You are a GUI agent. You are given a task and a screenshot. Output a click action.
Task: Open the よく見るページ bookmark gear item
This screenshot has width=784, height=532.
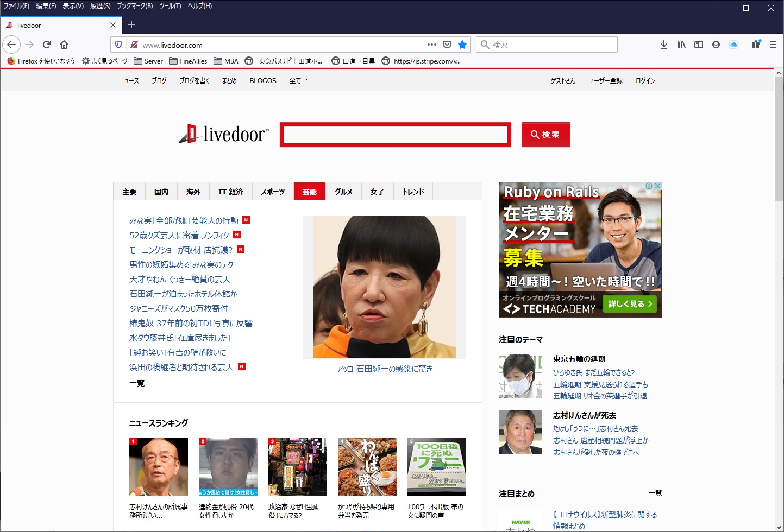tap(104, 61)
